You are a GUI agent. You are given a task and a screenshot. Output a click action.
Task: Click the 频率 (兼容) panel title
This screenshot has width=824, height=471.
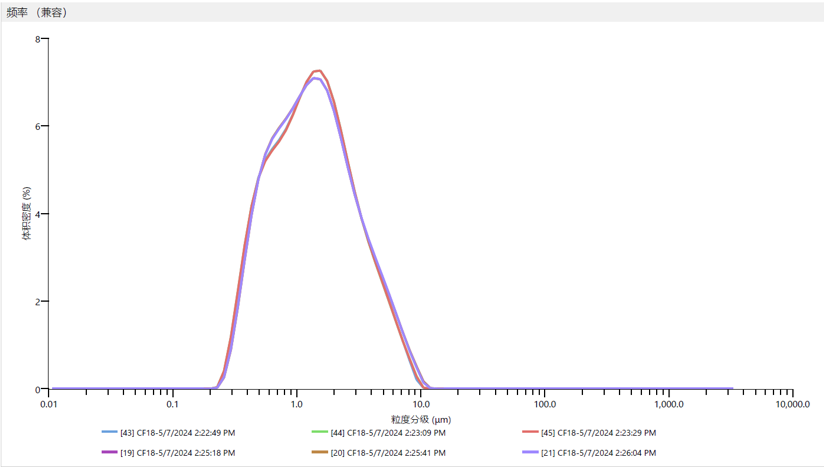(x=37, y=13)
